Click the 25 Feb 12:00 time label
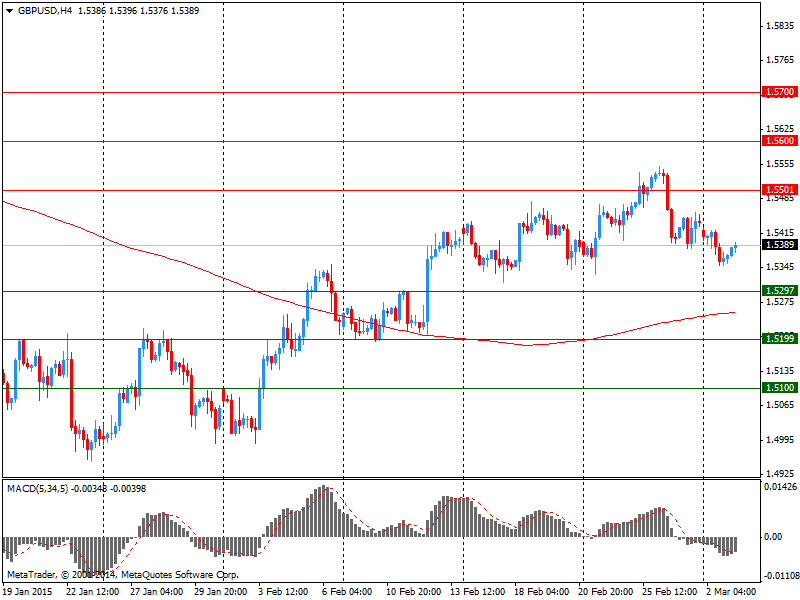The width and height of the screenshot is (800, 600). [x=669, y=592]
